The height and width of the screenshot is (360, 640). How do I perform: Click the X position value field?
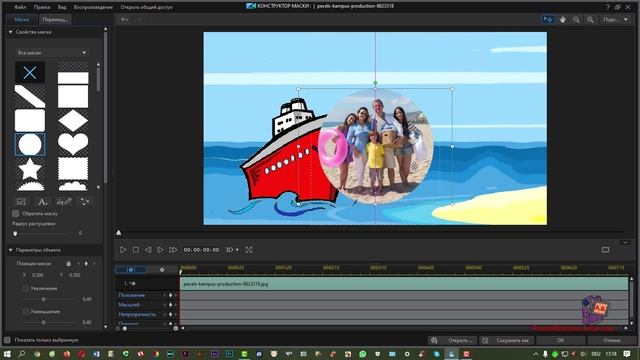click(38, 275)
